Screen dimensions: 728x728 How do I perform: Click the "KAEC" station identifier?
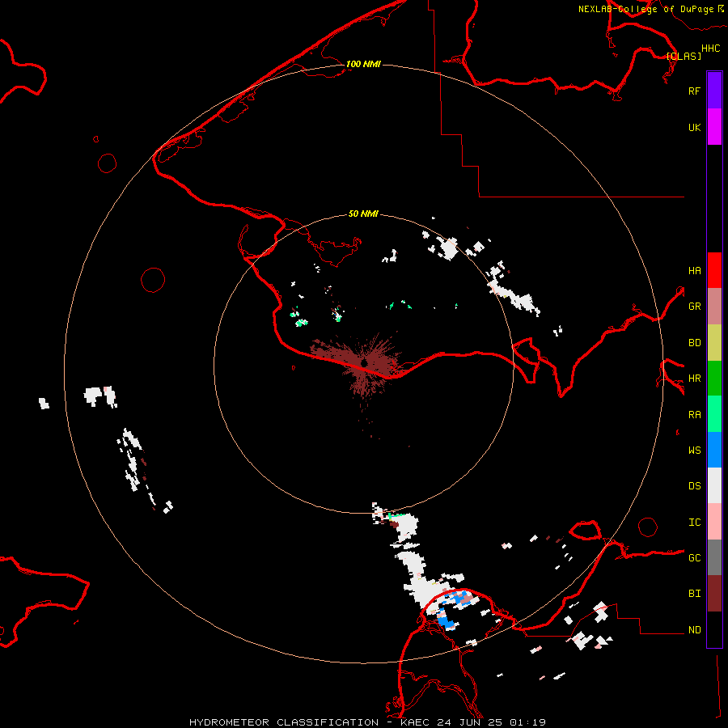point(416,722)
